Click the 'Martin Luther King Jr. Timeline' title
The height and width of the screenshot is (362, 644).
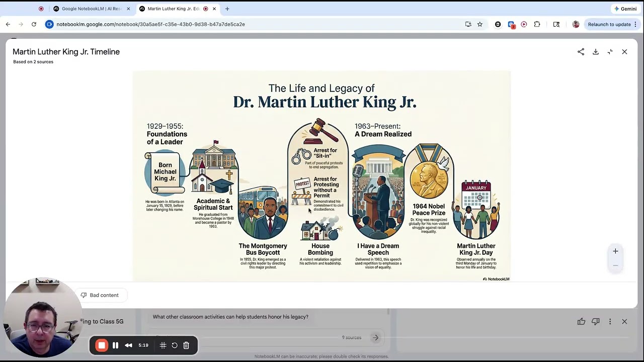tap(66, 52)
